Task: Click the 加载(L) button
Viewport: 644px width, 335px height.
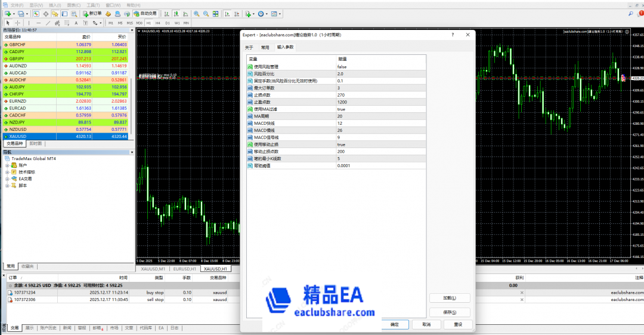Action: (x=450, y=298)
